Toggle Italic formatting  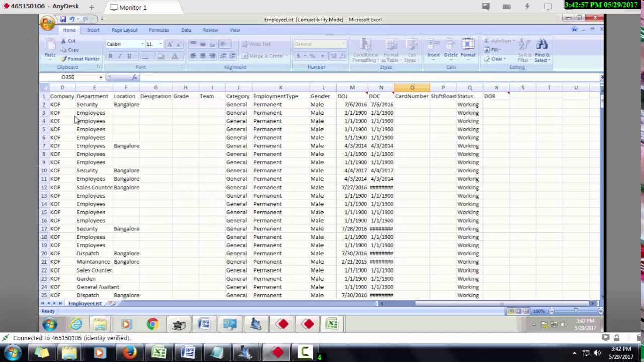(x=120, y=56)
